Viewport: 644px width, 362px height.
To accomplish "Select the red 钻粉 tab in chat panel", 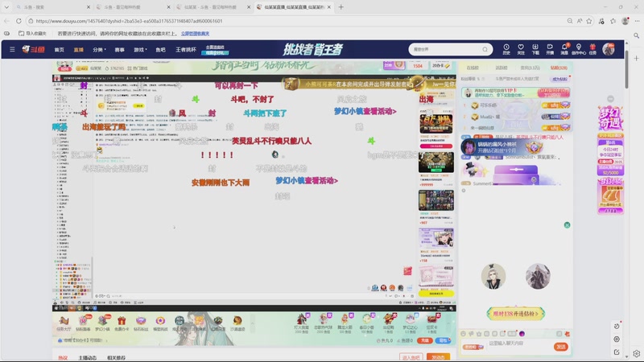I will click(x=559, y=68).
